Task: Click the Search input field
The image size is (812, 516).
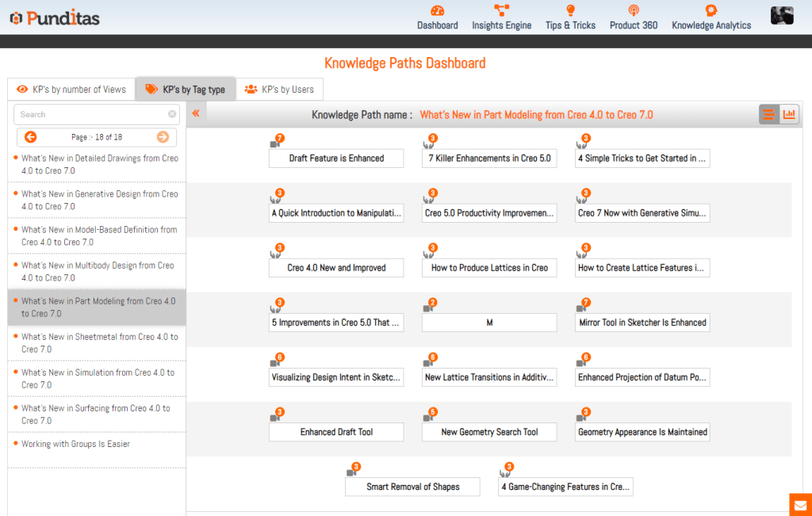Action: [x=91, y=114]
